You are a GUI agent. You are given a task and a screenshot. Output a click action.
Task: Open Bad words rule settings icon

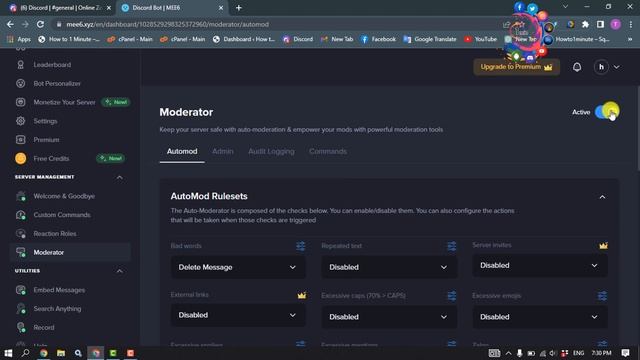(x=300, y=246)
